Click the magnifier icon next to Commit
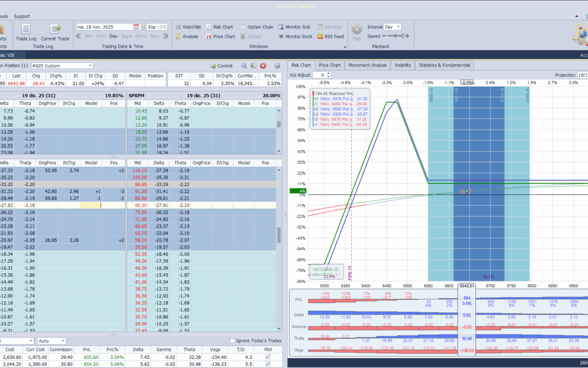 [244, 65]
